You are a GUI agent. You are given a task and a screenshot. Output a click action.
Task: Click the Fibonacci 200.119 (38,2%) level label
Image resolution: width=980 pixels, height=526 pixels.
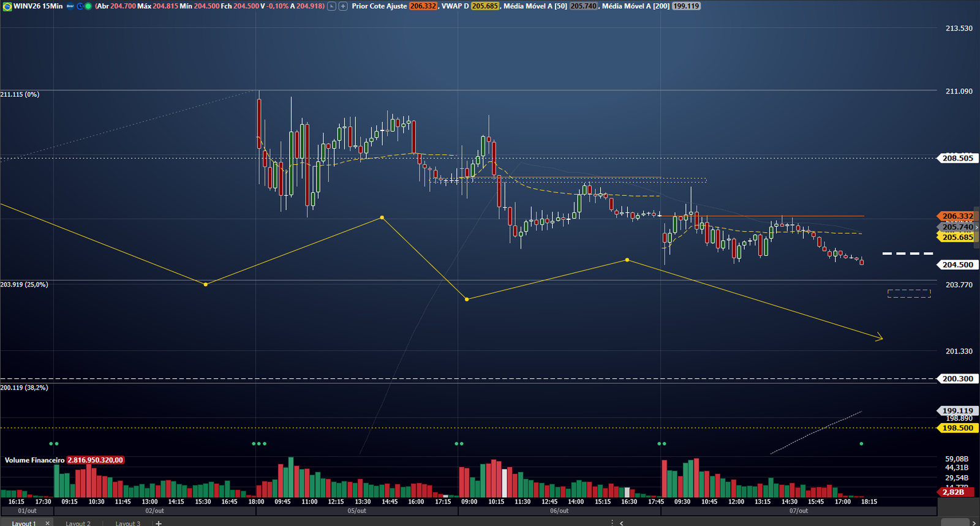[24, 388]
